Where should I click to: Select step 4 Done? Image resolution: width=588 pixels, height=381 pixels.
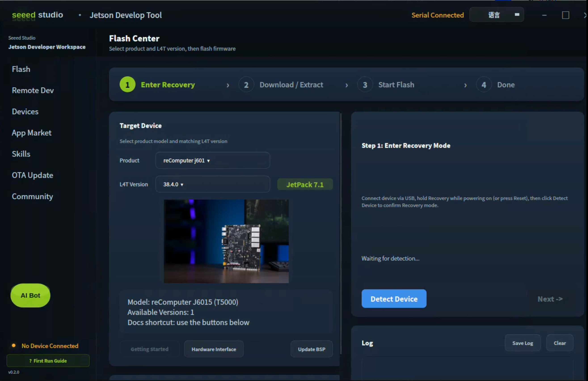pyautogui.click(x=495, y=85)
